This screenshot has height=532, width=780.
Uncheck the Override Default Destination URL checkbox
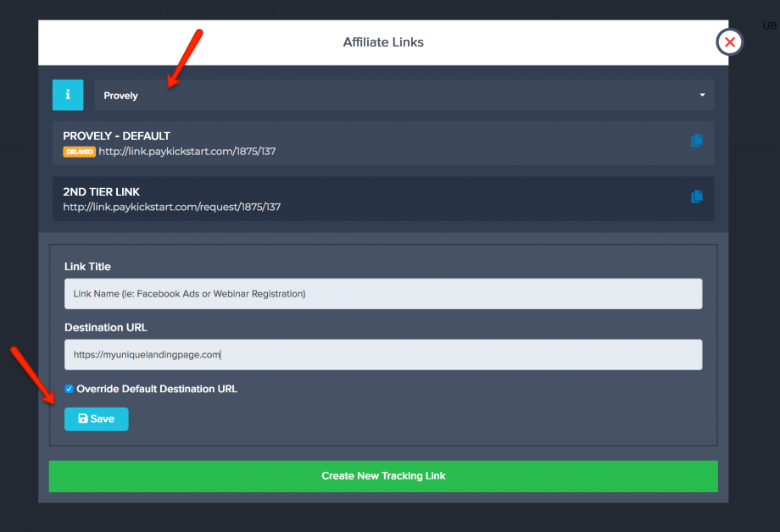pos(70,390)
